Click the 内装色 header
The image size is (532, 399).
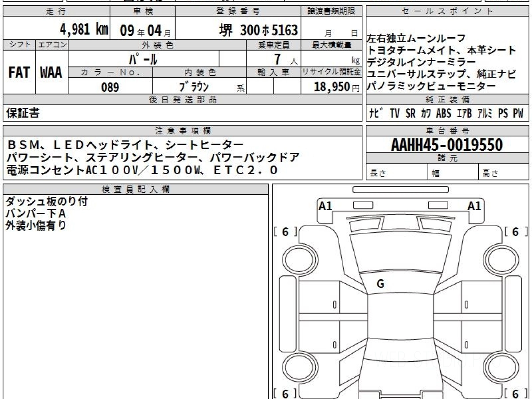(199, 72)
